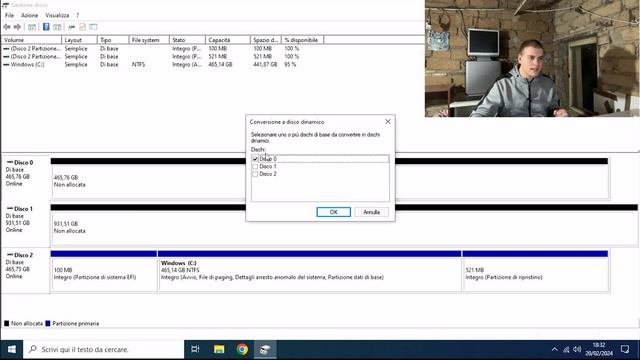Screen dimensions: 640x360
Task: Click the 95 % available cell
Action: click(290, 64)
